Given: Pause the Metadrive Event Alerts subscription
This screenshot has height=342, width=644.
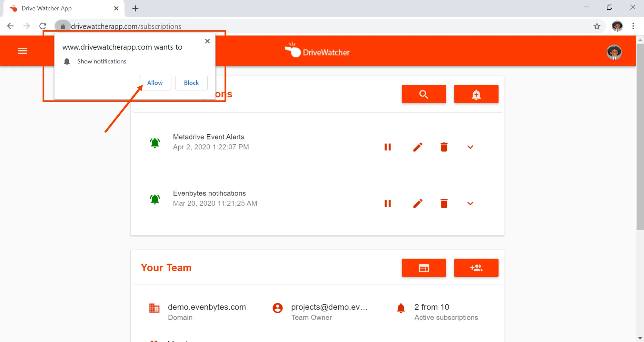Looking at the screenshot, I should point(388,147).
